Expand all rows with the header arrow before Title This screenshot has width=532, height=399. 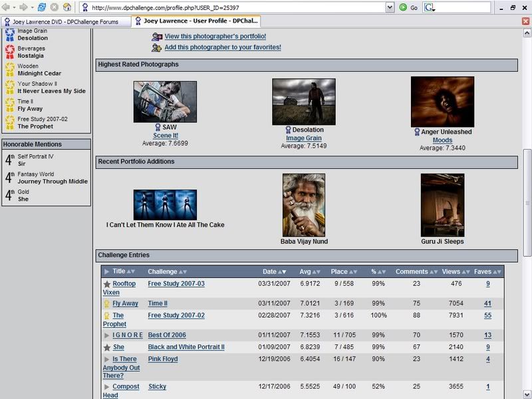[106, 271]
